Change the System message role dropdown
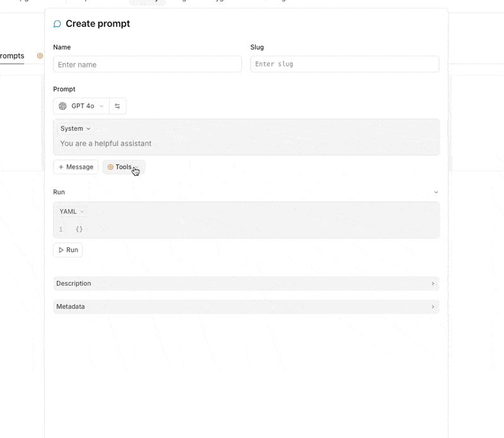 (76, 129)
